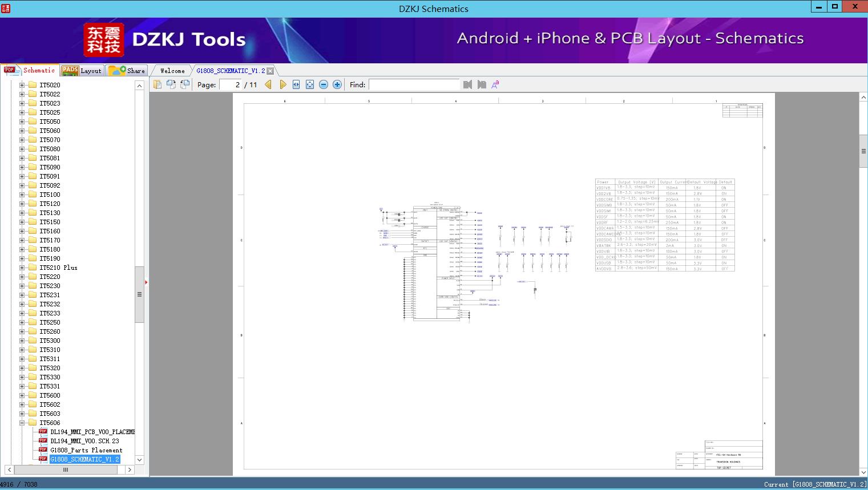868x490 pixels.
Task: Select the IT5022 folder
Action: click(x=50, y=94)
